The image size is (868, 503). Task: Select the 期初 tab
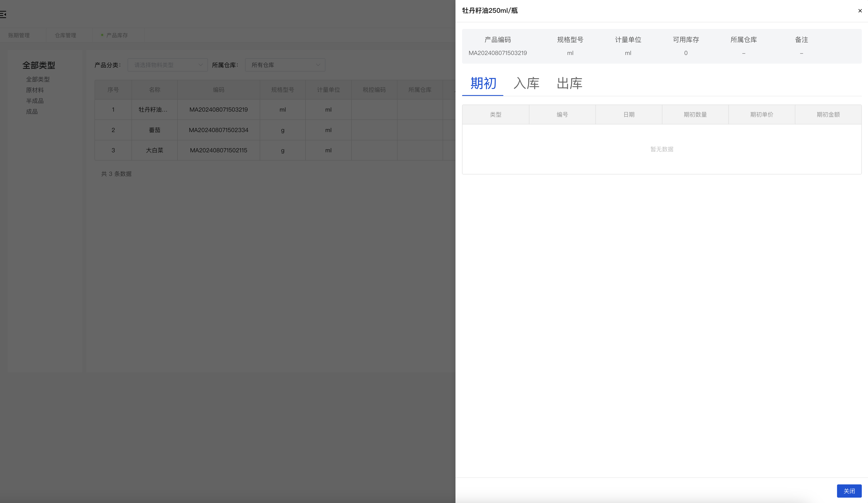(x=483, y=83)
